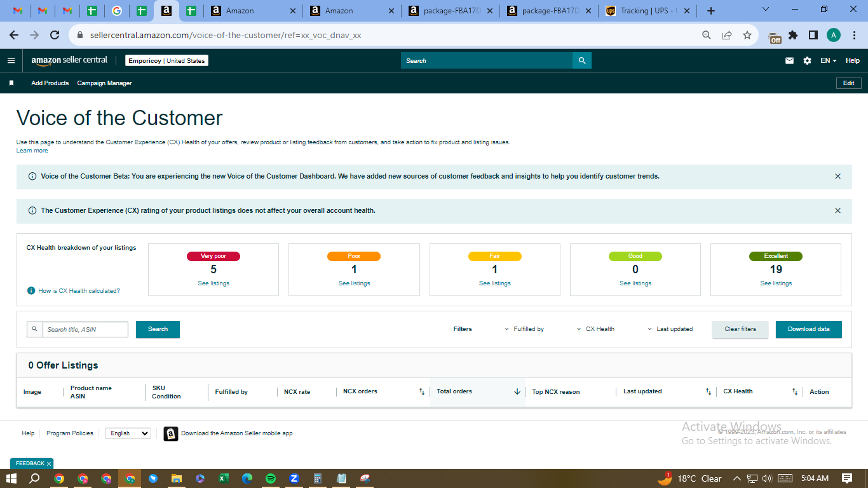Image resolution: width=868 pixels, height=488 pixels.
Task: Click the bookmark flag icon
Action: tap(11, 83)
